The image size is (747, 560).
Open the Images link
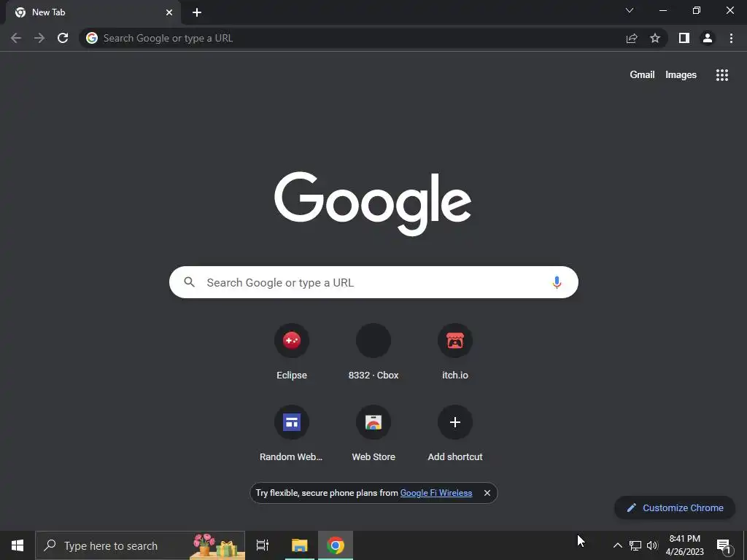click(x=681, y=75)
